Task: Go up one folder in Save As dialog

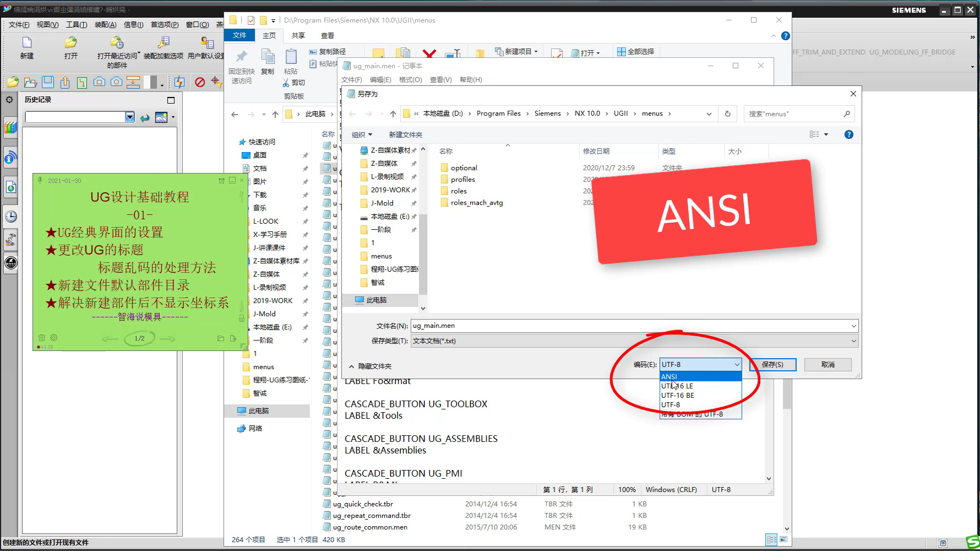Action: 393,114
